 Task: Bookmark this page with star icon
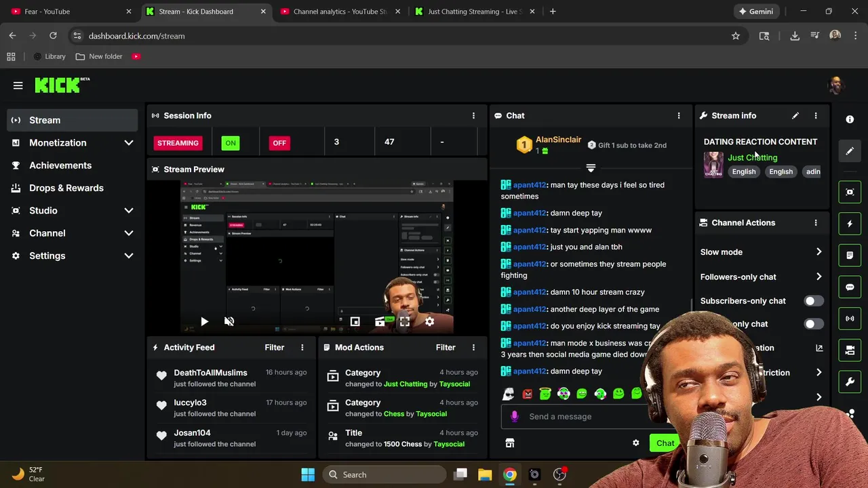[x=736, y=36]
